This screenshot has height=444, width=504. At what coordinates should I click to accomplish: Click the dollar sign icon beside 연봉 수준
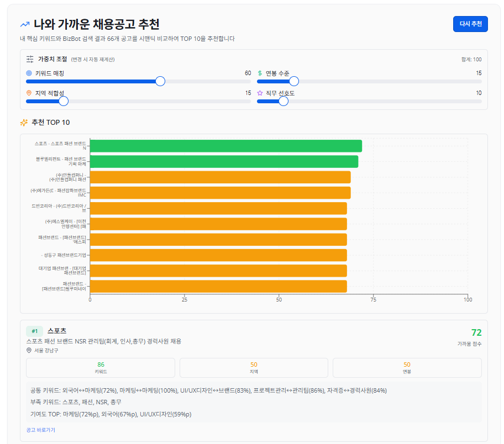(260, 73)
